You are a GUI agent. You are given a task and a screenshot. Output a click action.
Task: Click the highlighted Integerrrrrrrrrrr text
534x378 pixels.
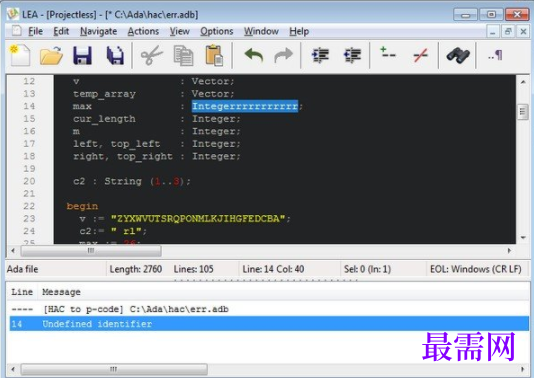tap(245, 106)
